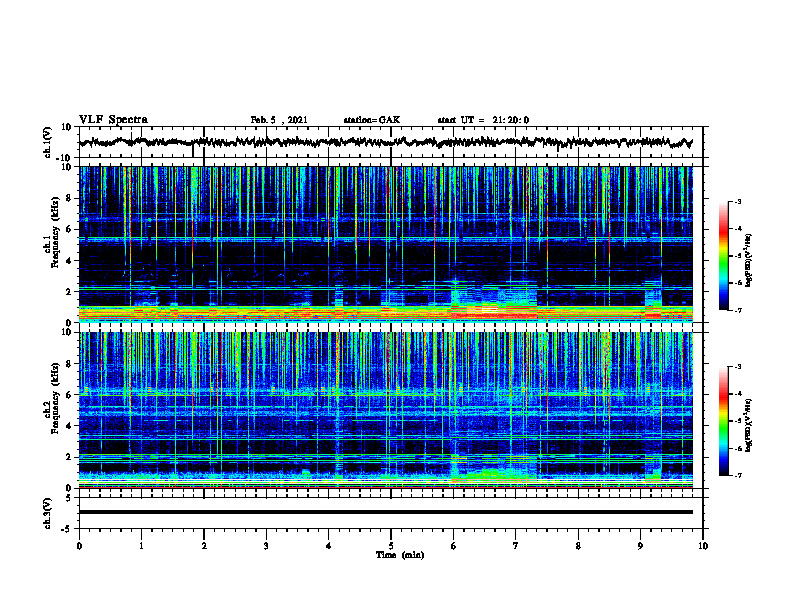Click the "5" tick on ch.3(V) axis

click(x=70, y=497)
